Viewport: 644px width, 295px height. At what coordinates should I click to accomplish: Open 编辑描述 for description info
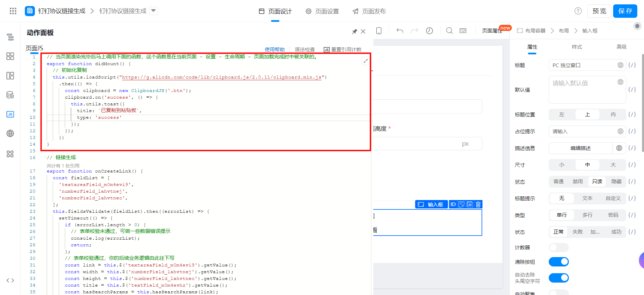581,148
